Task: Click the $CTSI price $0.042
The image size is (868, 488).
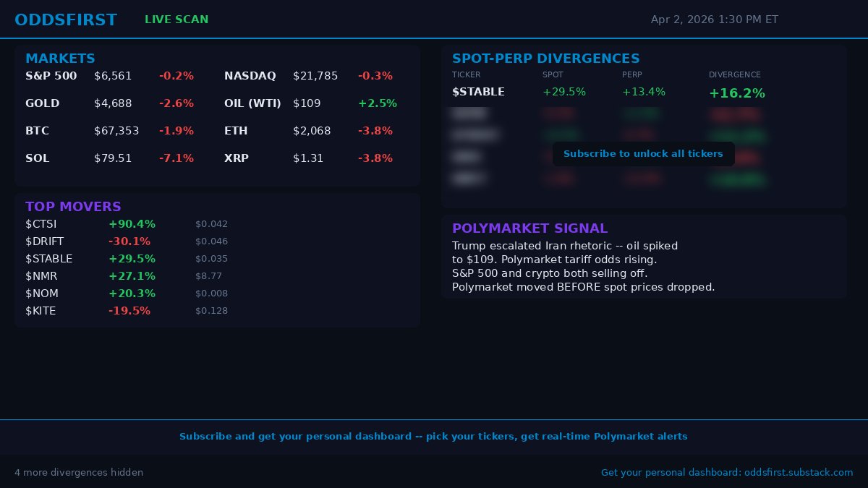Action: point(211,224)
